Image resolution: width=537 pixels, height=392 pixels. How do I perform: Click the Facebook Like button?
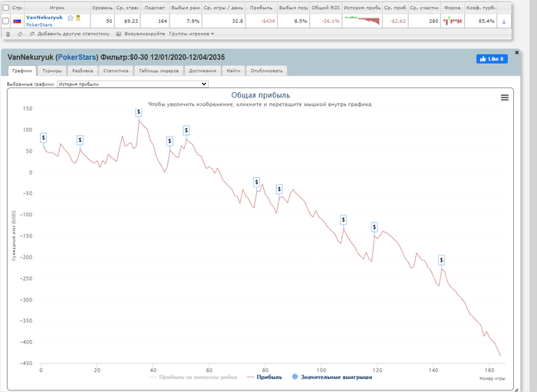tap(492, 59)
